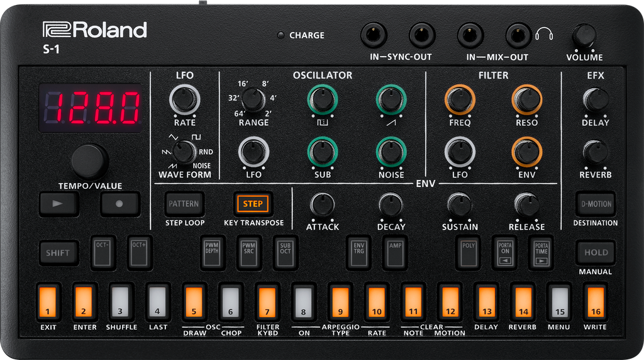Screen dimensions: 644x360
Task: Click the oscillator RANGE selector knob
Action: (x=253, y=99)
